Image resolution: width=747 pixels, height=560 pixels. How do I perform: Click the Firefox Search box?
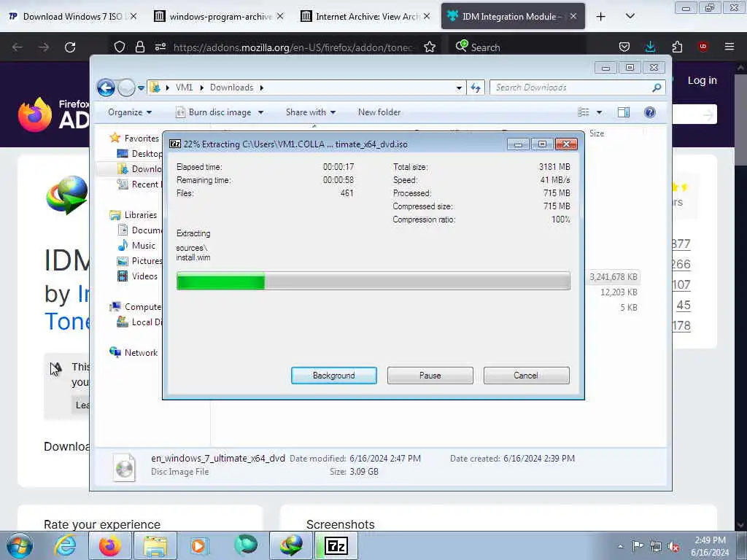coord(517,47)
